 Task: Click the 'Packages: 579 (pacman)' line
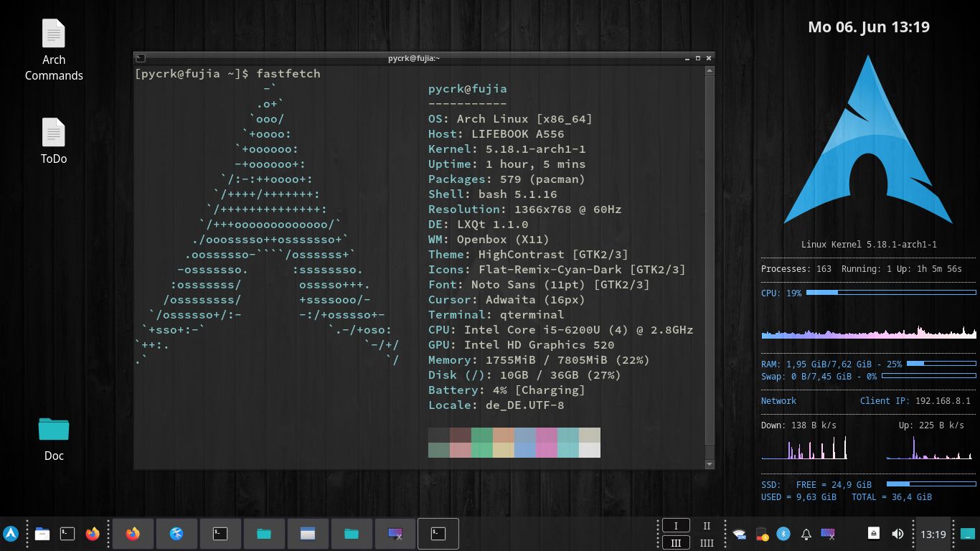507,179
